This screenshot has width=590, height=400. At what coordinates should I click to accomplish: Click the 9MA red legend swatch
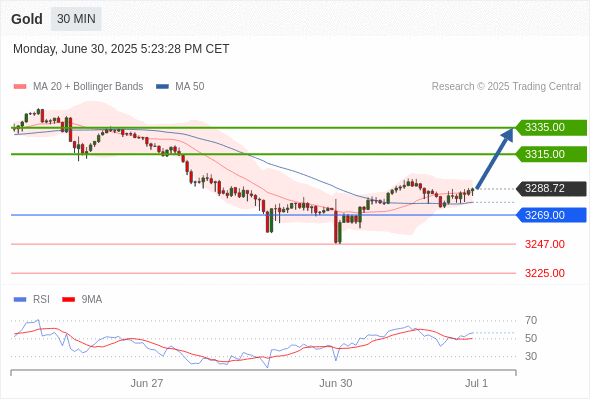[x=68, y=300]
